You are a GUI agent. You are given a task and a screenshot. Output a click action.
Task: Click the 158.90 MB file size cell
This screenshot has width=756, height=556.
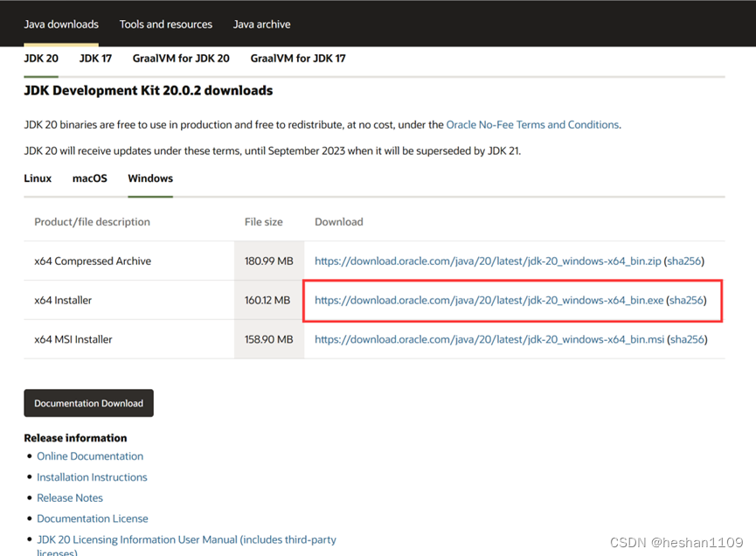[x=269, y=339]
